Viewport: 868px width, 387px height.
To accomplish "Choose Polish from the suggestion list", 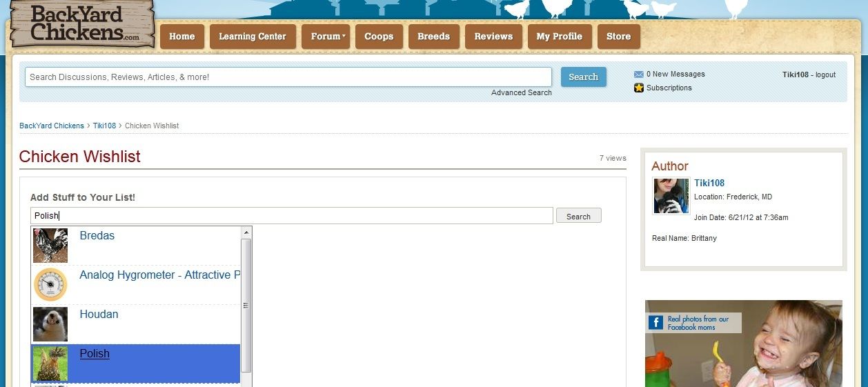I will pos(95,354).
